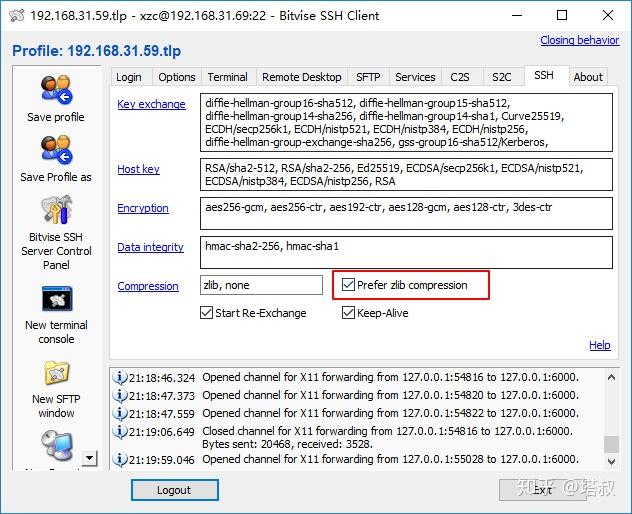632x514 pixels.
Task: Select the Remote Desktop tab
Action: [301, 77]
